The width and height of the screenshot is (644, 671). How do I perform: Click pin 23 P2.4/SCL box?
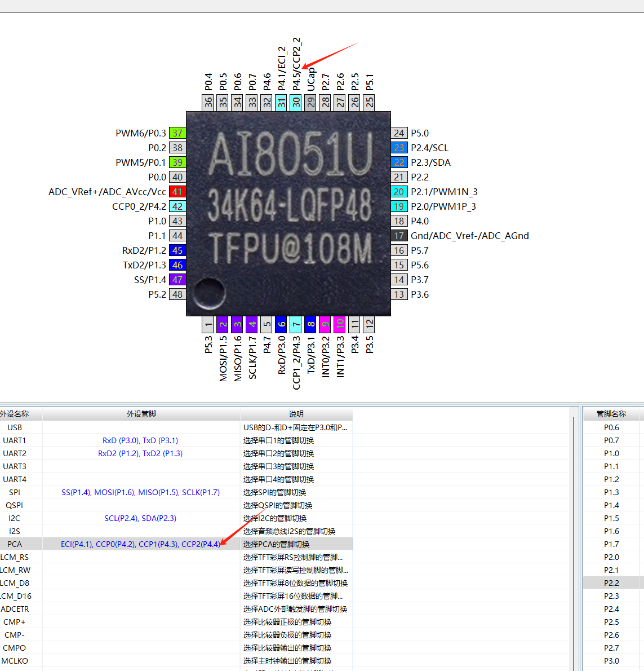[x=399, y=148]
